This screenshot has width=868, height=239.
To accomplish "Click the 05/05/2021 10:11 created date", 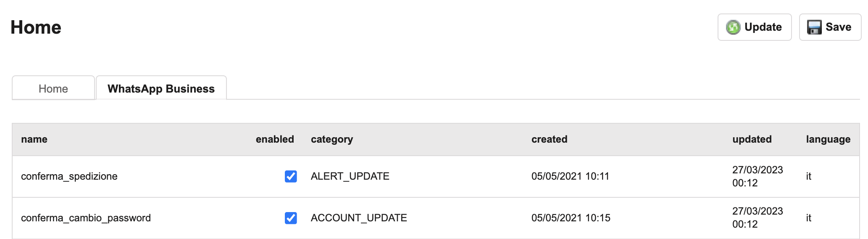I will pos(570,176).
